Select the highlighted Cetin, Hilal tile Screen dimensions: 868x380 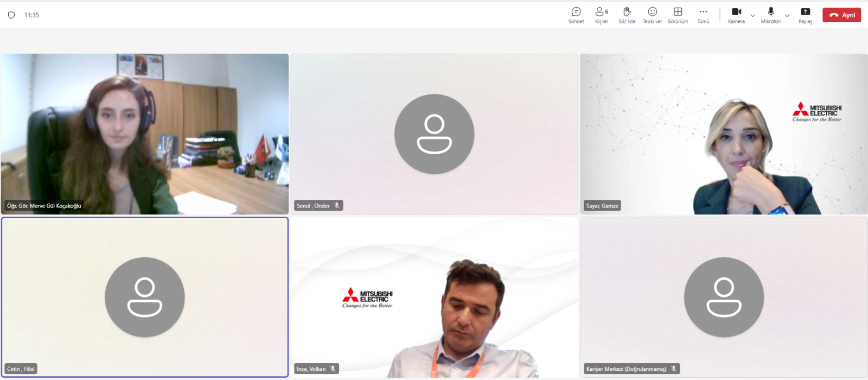click(144, 297)
